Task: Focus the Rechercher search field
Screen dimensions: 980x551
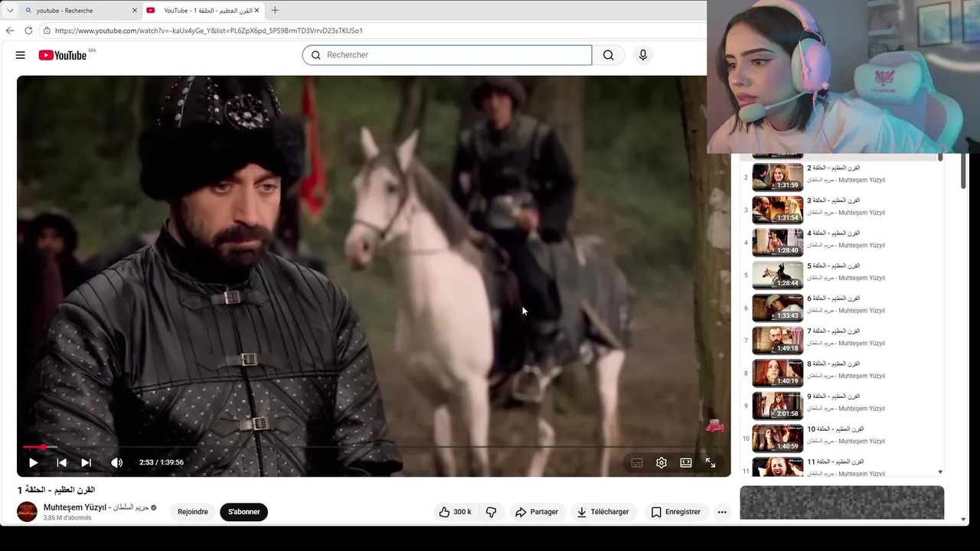Action: (447, 55)
